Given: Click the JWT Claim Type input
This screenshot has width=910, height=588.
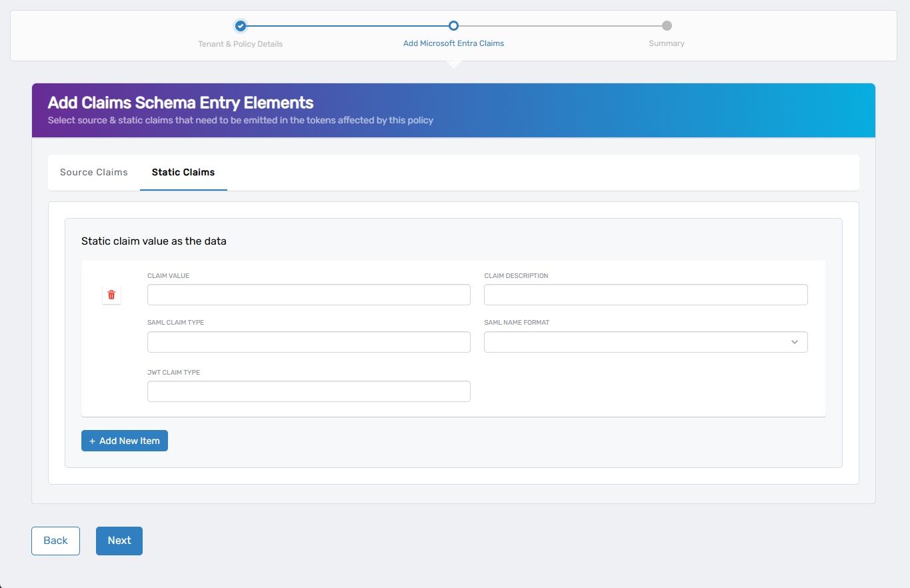Looking at the screenshot, I should [x=309, y=391].
